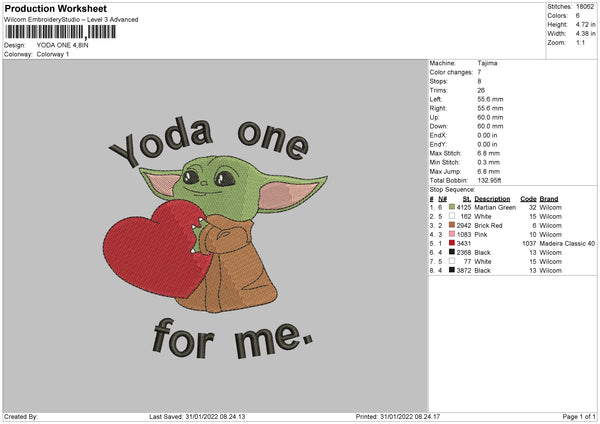The height and width of the screenshot is (424, 600).
Task: Click the 'Brick Red' description text
Action: coord(488,225)
